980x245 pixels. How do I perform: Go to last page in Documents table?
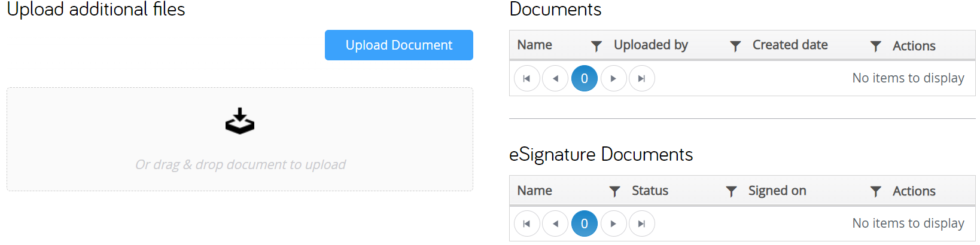click(642, 78)
